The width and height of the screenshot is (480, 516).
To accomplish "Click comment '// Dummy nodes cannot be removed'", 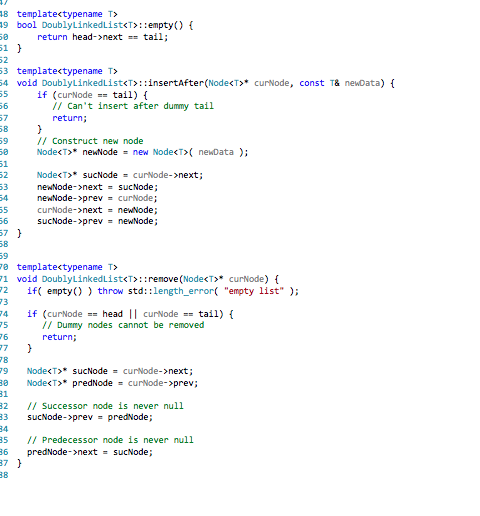I will click(123, 325).
